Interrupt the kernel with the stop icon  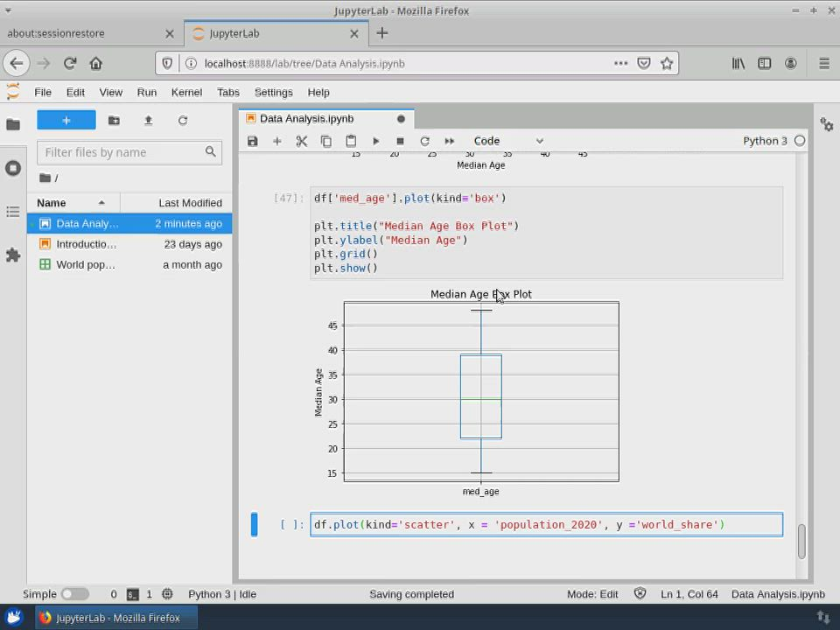[x=400, y=141]
